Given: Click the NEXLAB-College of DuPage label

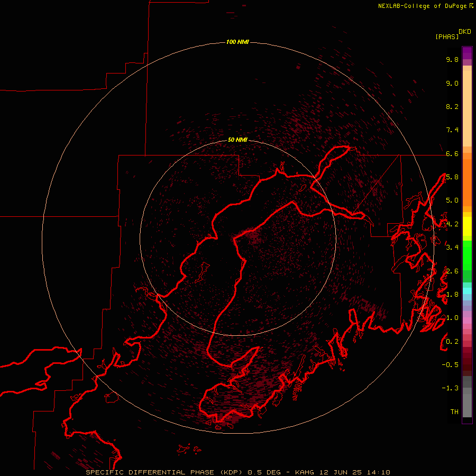Looking at the screenshot, I should 422,6.
